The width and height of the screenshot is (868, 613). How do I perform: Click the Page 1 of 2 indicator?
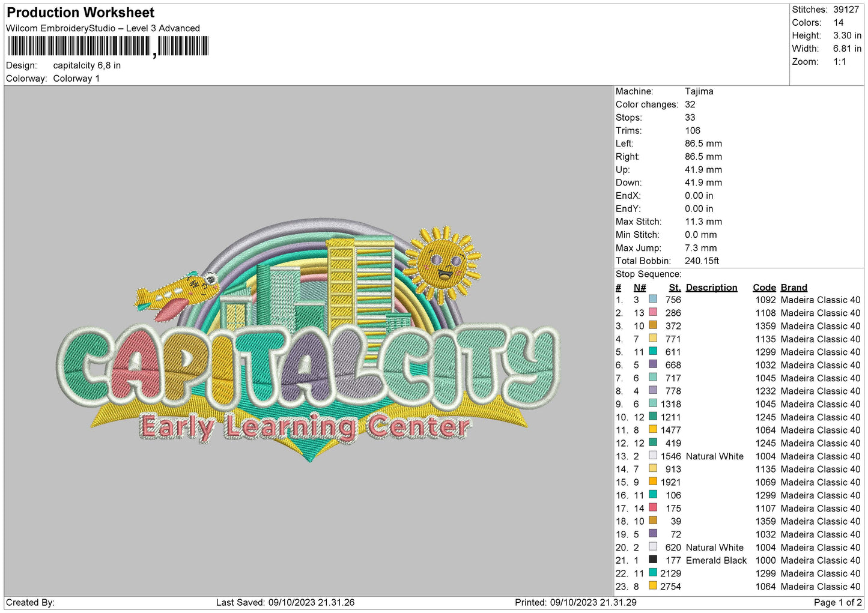(838, 602)
